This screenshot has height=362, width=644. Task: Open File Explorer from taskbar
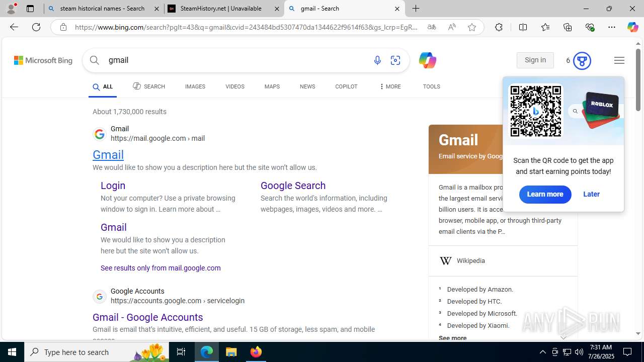[x=231, y=352]
